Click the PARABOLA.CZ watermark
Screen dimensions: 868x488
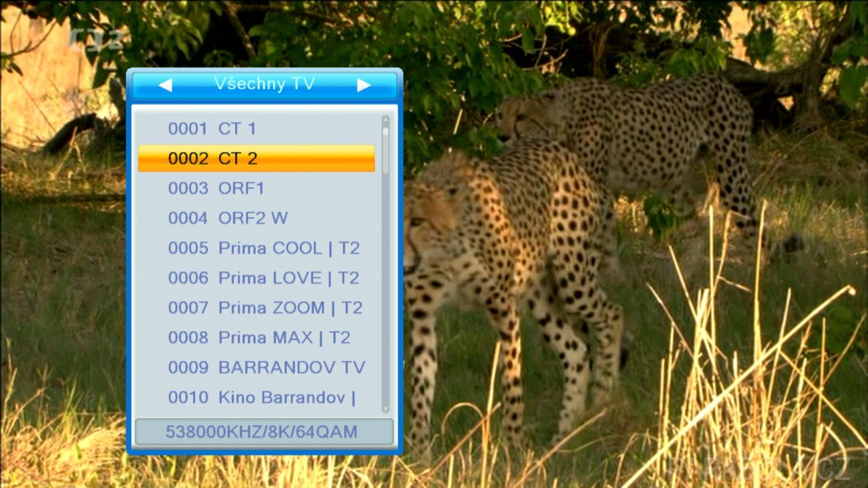pyautogui.click(x=760, y=469)
